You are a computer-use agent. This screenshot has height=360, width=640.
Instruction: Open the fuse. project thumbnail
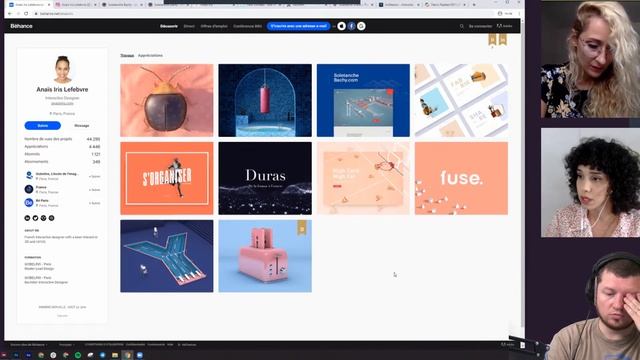click(x=461, y=178)
